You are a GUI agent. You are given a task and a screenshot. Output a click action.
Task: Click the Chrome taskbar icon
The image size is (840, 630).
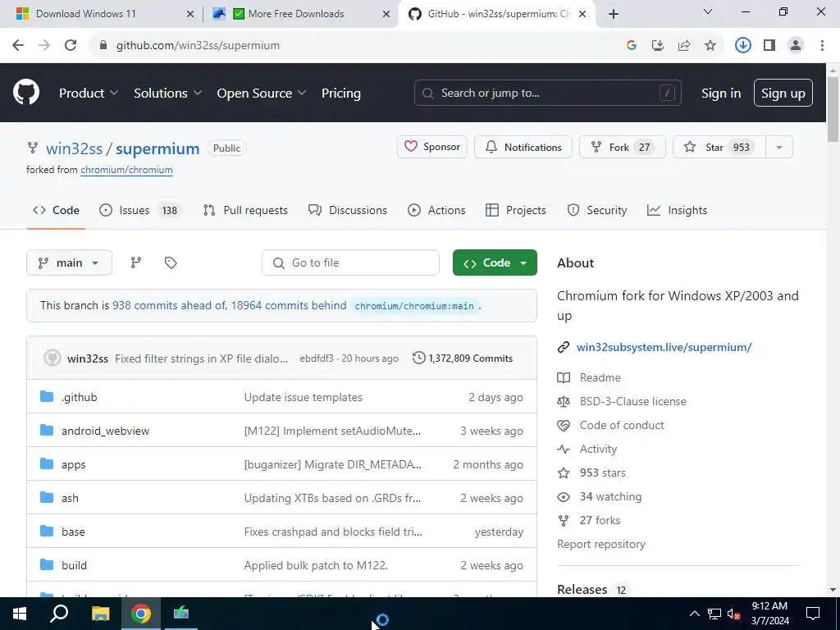(x=141, y=614)
